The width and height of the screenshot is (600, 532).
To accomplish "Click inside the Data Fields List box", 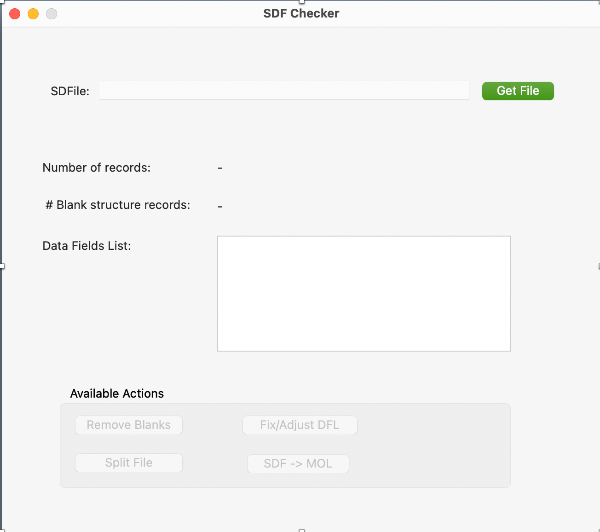I will point(363,293).
